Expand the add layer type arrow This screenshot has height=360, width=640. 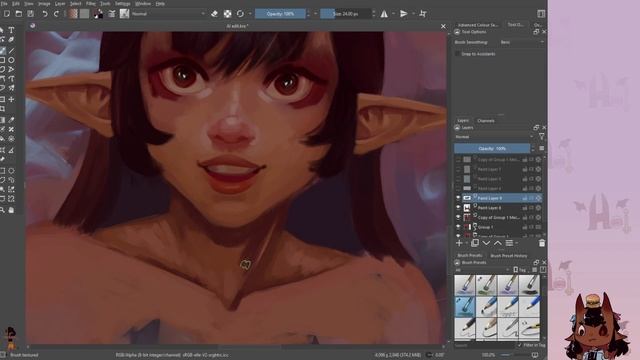(467, 243)
